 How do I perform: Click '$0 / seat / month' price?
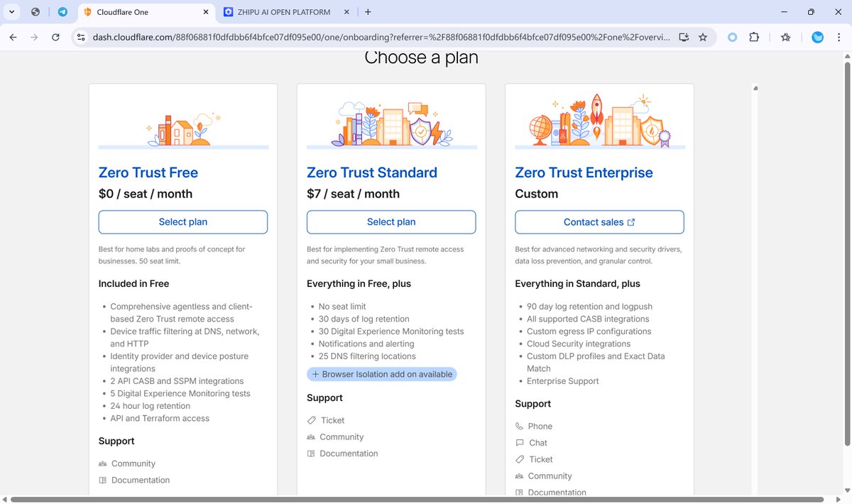coord(146,194)
